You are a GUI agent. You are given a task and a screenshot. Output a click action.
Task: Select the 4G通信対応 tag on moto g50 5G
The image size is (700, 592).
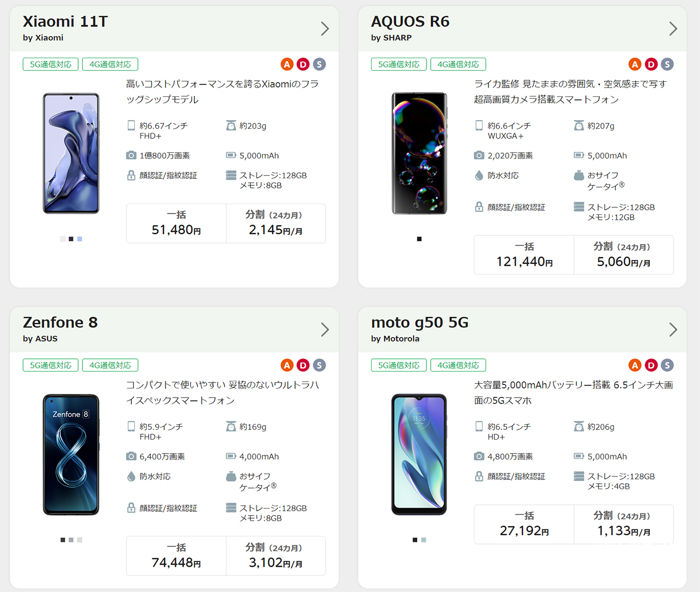tap(458, 366)
